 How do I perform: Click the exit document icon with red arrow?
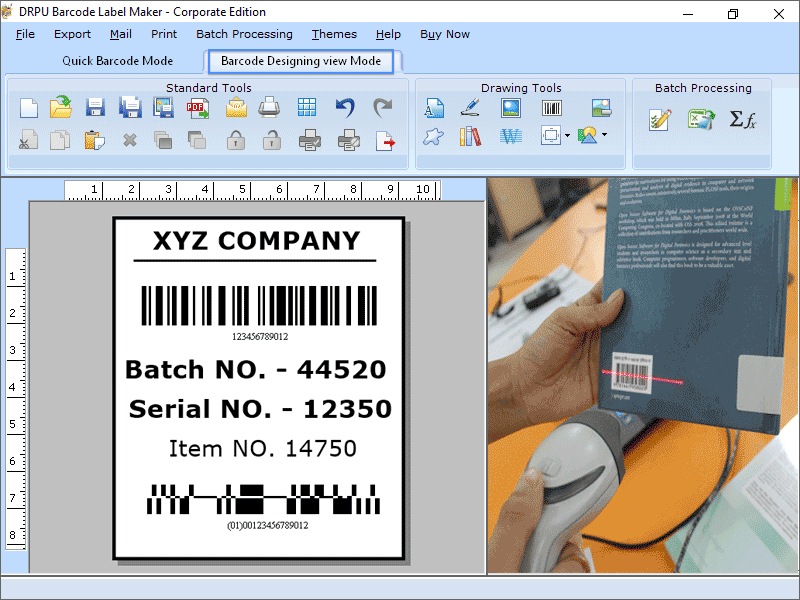point(385,141)
